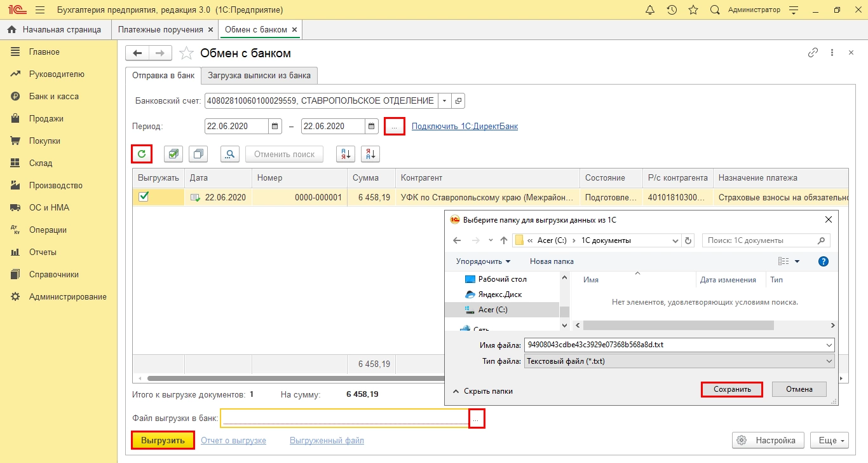Click the search magnifier in title bar
868x463 pixels.
715,10
